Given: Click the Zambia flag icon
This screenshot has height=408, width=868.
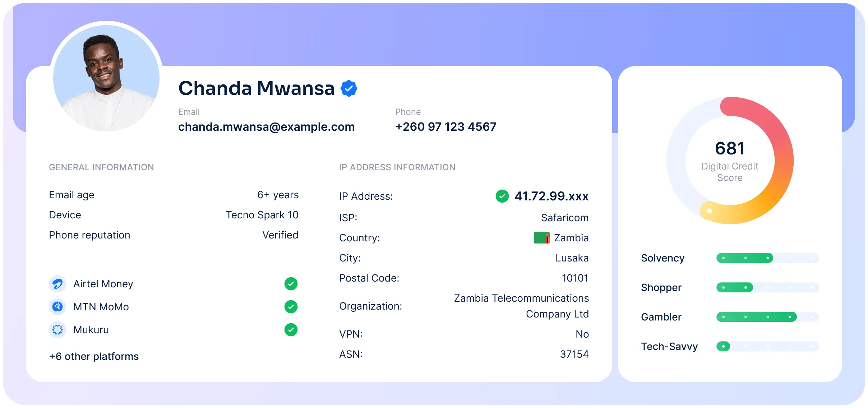Looking at the screenshot, I should (x=542, y=238).
